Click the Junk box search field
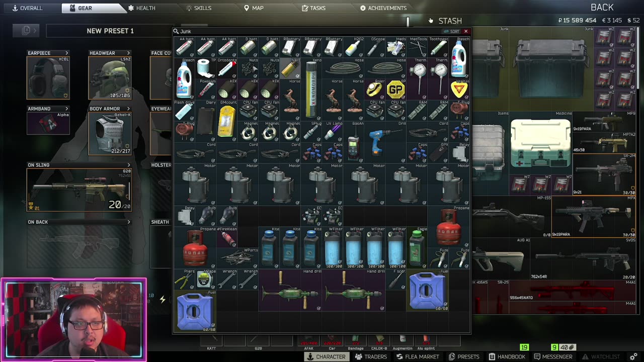 tap(307, 31)
